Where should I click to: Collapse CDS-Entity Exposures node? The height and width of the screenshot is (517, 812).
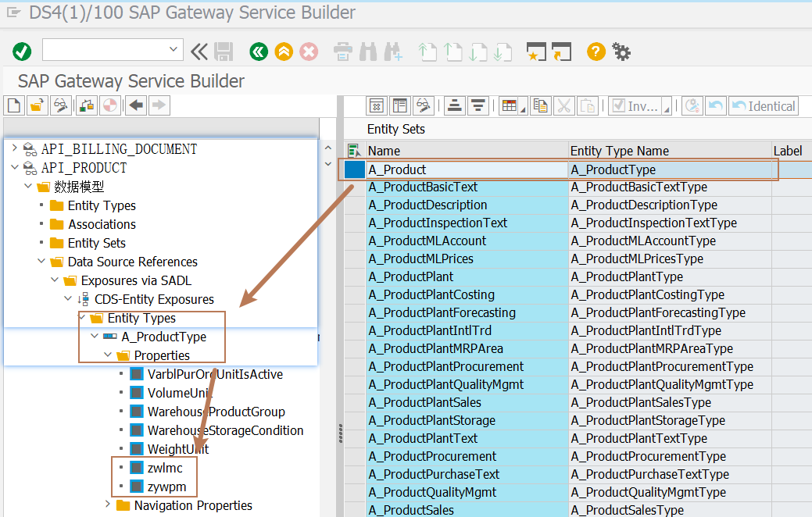click(68, 298)
